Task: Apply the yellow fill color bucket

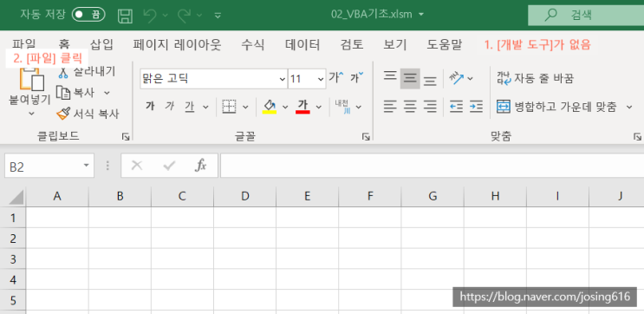Action: point(270,107)
